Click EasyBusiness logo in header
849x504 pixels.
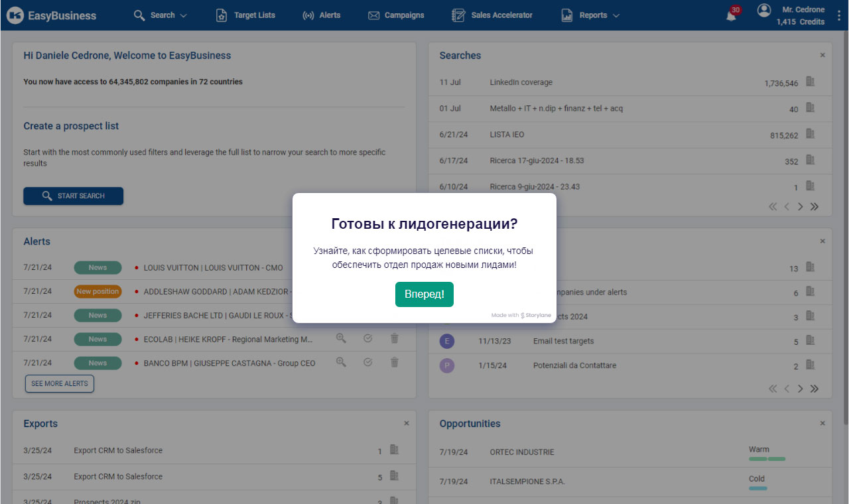click(53, 15)
